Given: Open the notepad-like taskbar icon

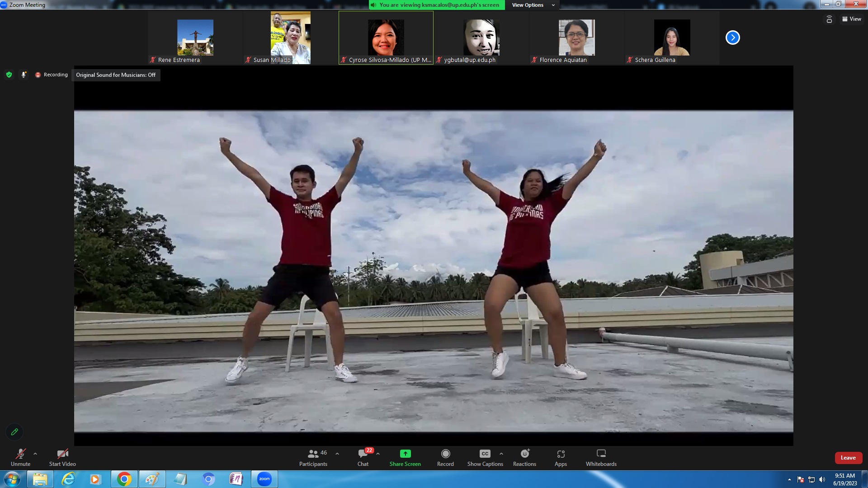Looking at the screenshot, I should (180, 479).
